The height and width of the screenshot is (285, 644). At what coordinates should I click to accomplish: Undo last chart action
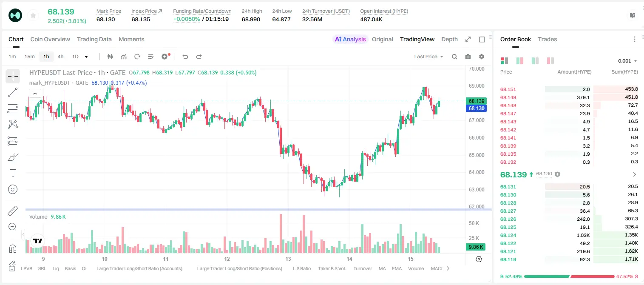point(185,57)
